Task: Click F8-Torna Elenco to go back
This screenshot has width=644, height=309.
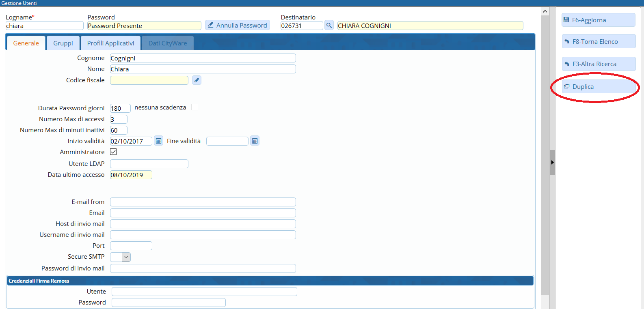Action: 598,42
